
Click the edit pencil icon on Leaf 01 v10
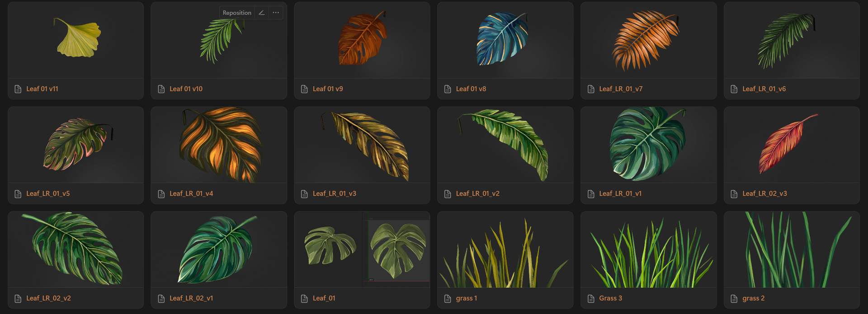[261, 13]
